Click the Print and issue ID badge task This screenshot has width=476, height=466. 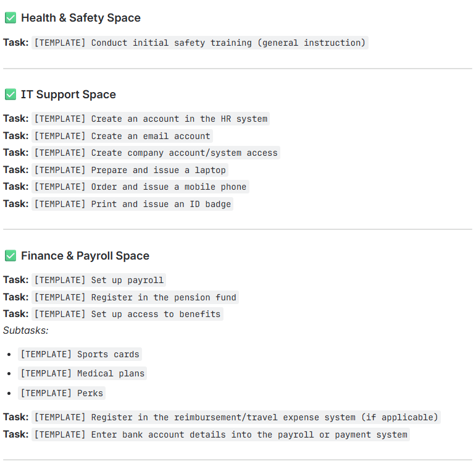click(x=132, y=204)
